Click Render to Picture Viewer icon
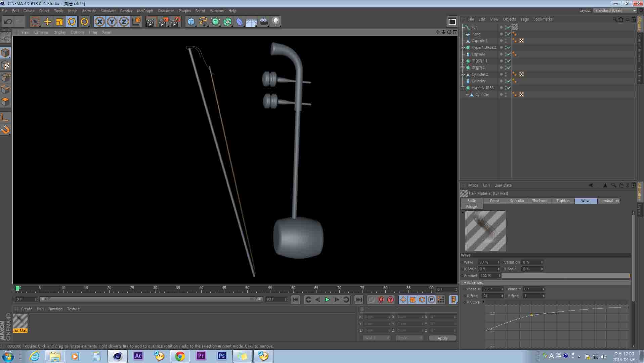644x363 pixels. point(163,22)
